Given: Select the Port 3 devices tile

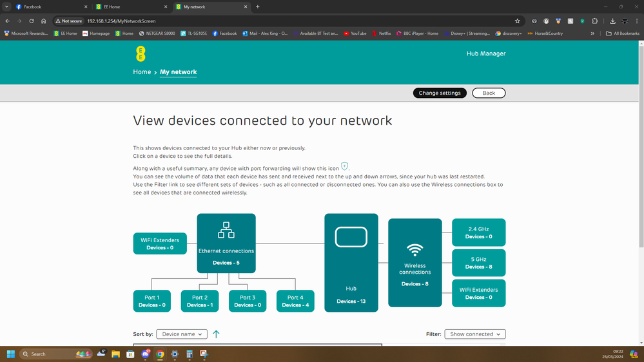Looking at the screenshot, I should (248, 301).
